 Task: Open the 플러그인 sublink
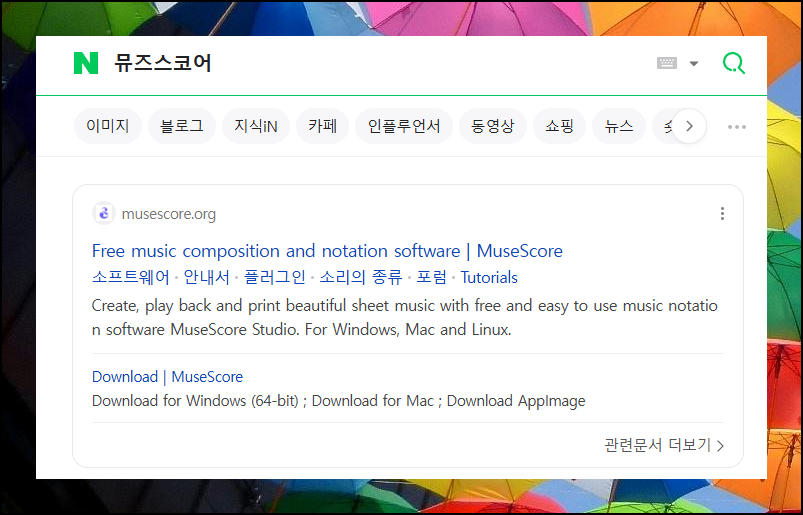(274, 277)
